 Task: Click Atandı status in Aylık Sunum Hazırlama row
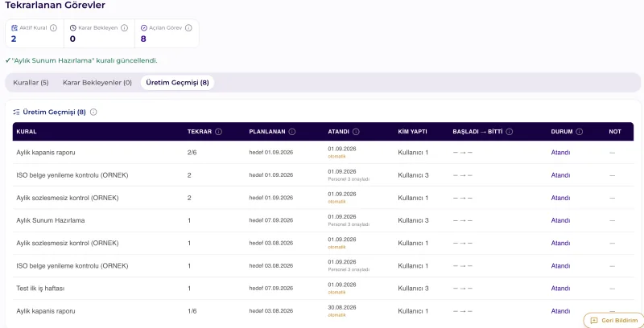click(x=560, y=220)
